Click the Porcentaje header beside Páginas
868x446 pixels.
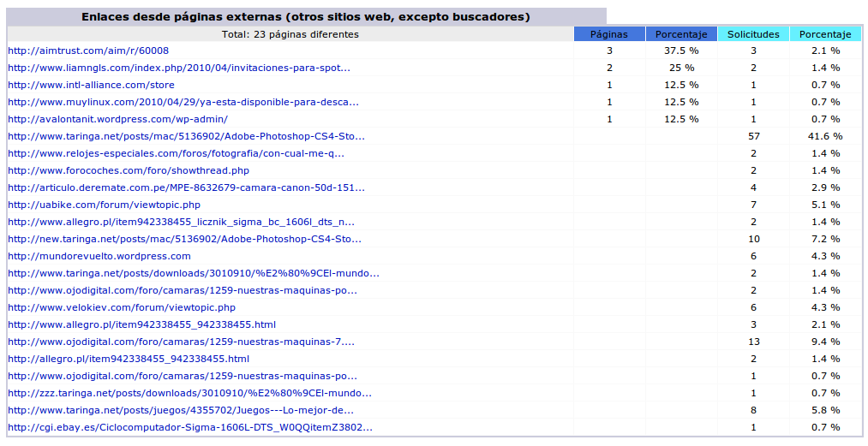point(681,34)
